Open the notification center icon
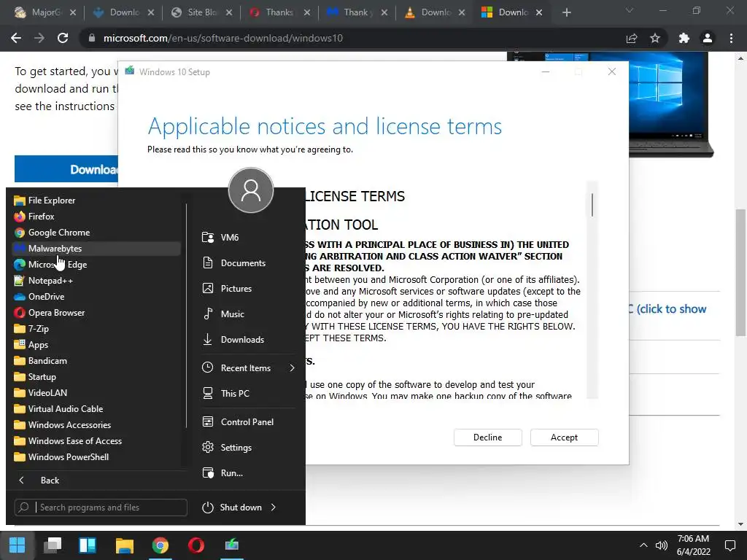The image size is (747, 560). 729,545
